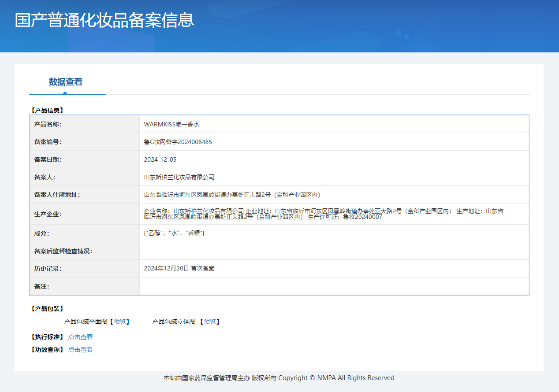The image size is (559, 392).
Task: Select the product name WARMKISS唯一香水
Action: [171, 124]
